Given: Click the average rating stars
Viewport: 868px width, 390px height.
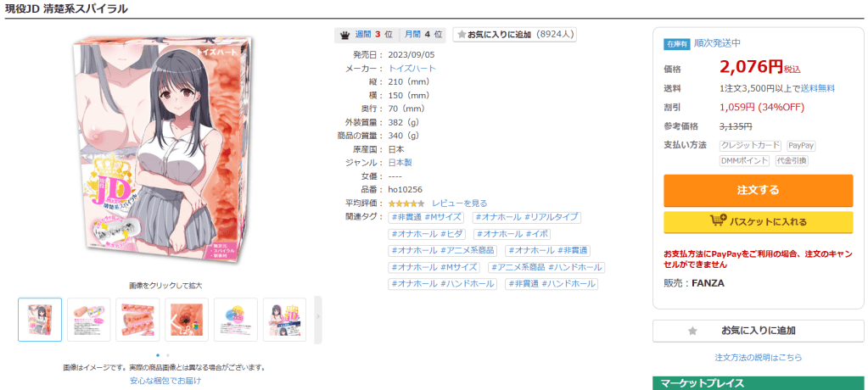Looking at the screenshot, I should tap(406, 203).
